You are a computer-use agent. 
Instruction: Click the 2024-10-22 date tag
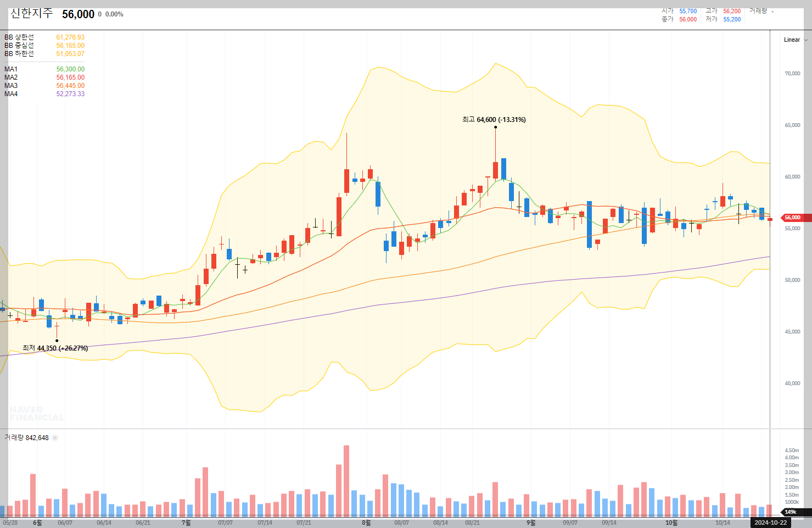[771, 523]
